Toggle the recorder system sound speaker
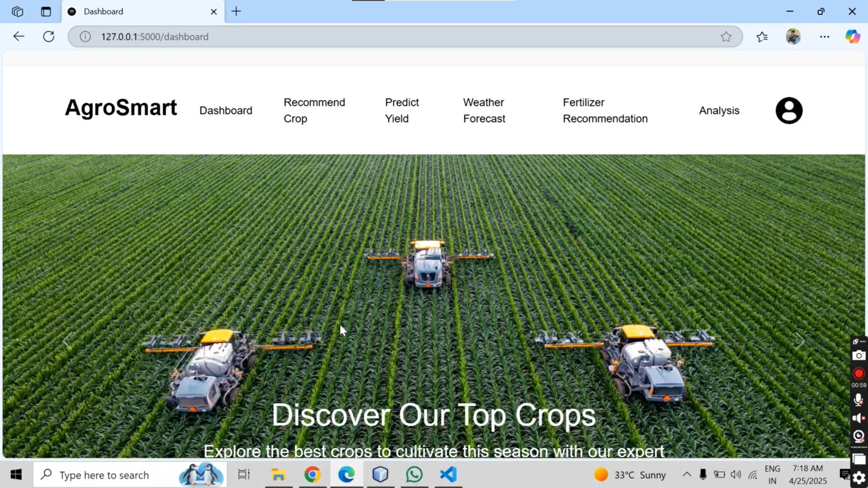The height and width of the screenshot is (488, 868). tap(859, 418)
